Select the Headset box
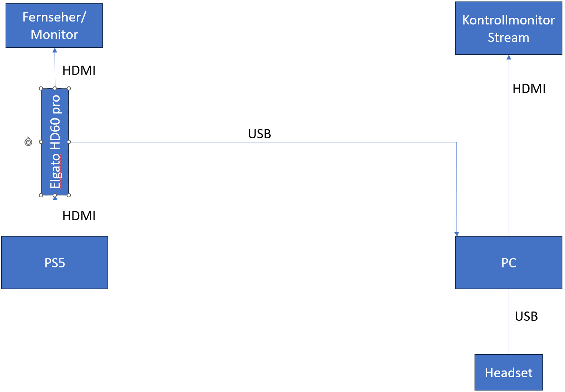This screenshot has width=565, height=392. coord(508,372)
